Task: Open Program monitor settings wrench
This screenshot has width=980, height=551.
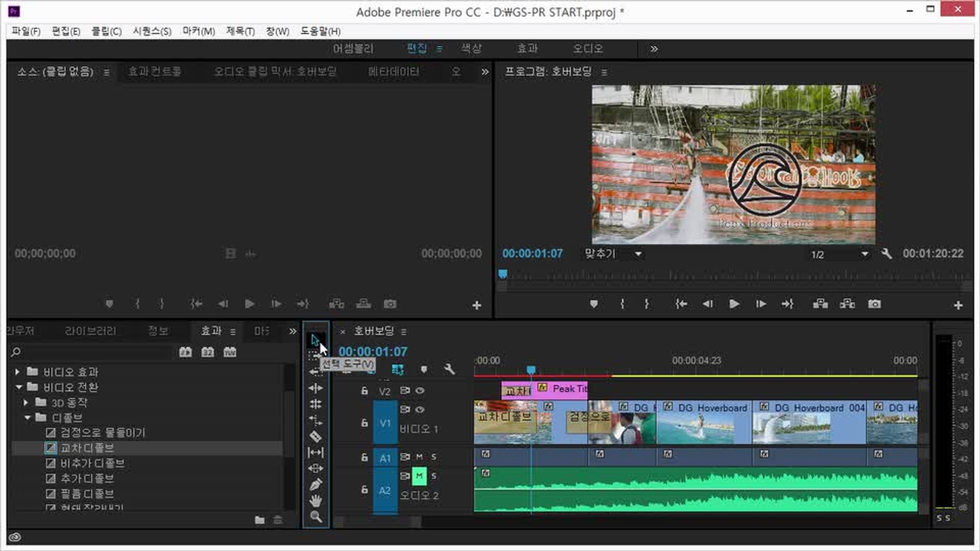Action: [x=887, y=254]
